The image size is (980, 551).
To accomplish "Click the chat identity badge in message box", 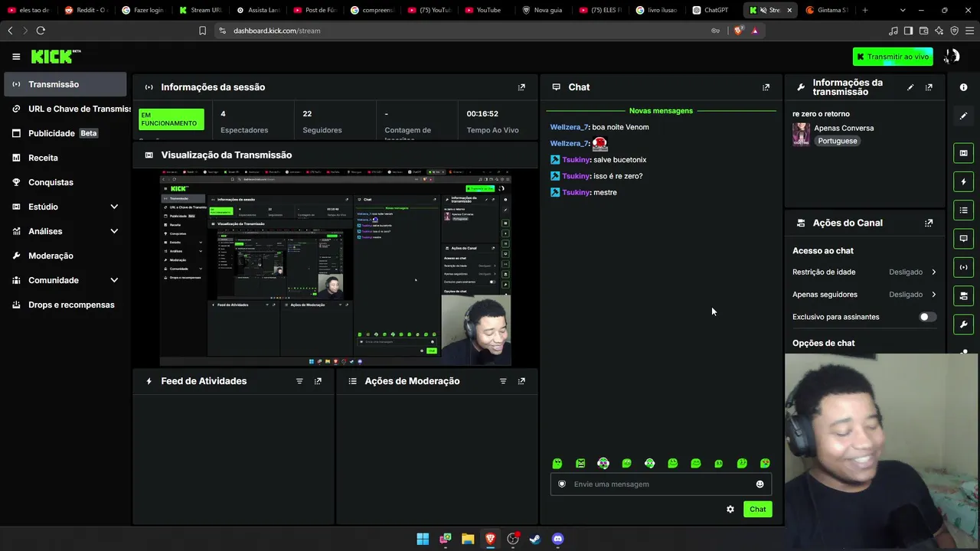I will click(x=562, y=484).
